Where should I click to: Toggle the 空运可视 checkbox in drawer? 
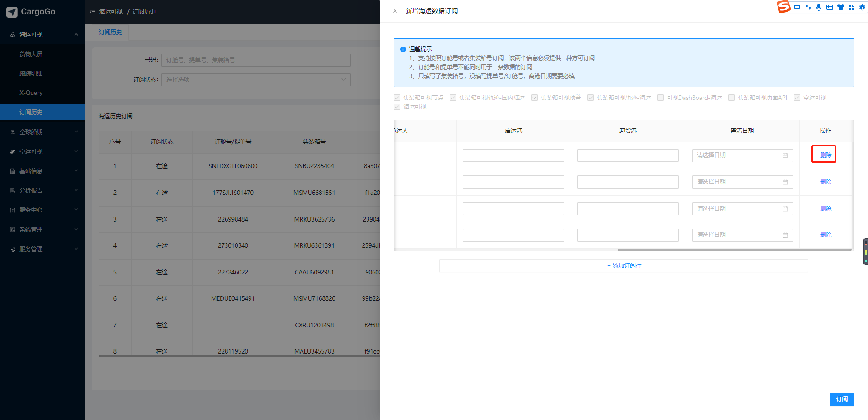pos(797,98)
